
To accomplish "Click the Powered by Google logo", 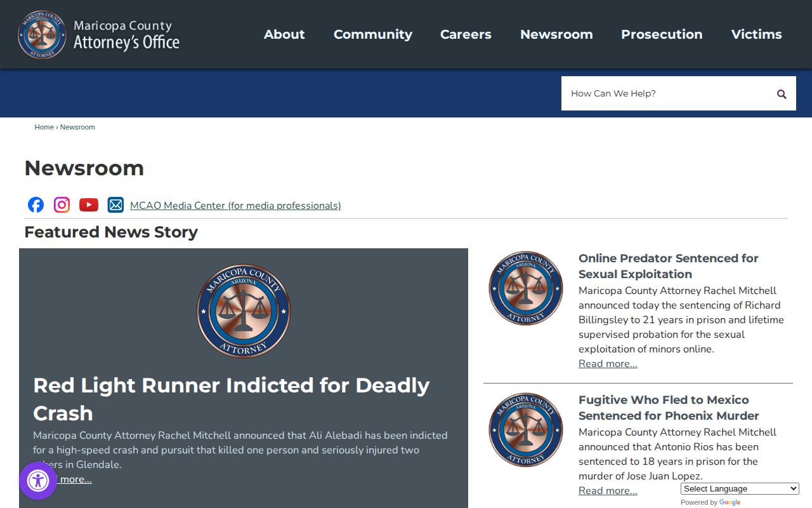I will [730, 502].
